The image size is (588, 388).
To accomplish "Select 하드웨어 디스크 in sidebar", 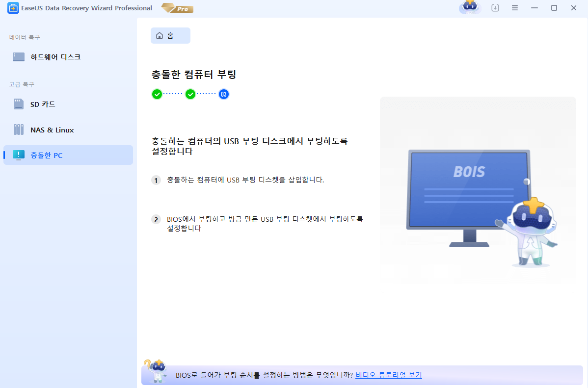I will coord(68,57).
